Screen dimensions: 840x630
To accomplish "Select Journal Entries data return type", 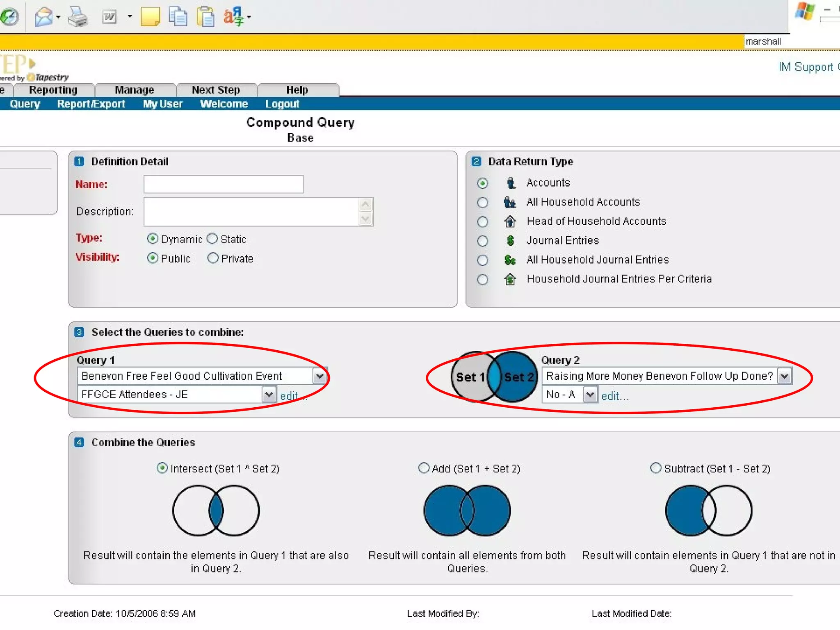I will (483, 241).
